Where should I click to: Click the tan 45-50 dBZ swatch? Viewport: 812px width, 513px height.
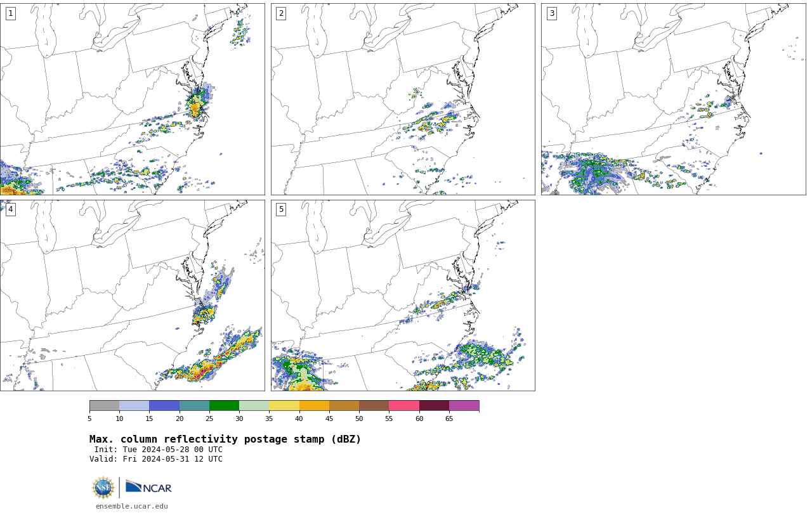344,406
